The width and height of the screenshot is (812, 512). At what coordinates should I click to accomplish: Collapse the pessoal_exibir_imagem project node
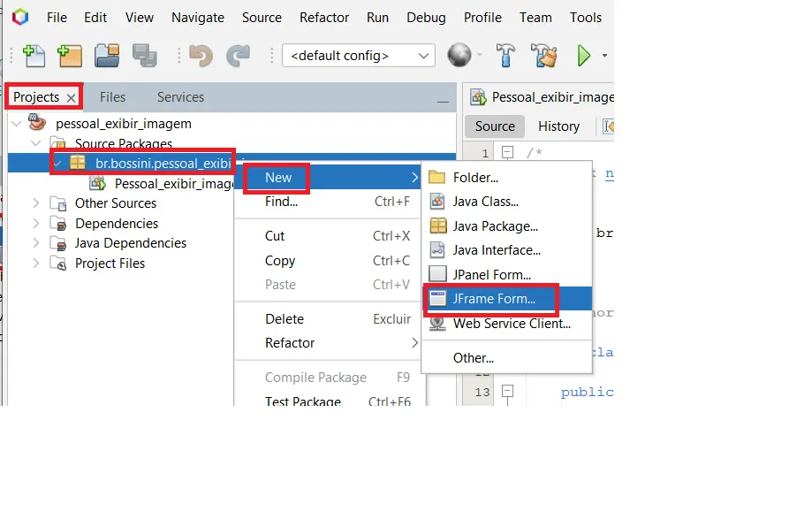click(17, 124)
